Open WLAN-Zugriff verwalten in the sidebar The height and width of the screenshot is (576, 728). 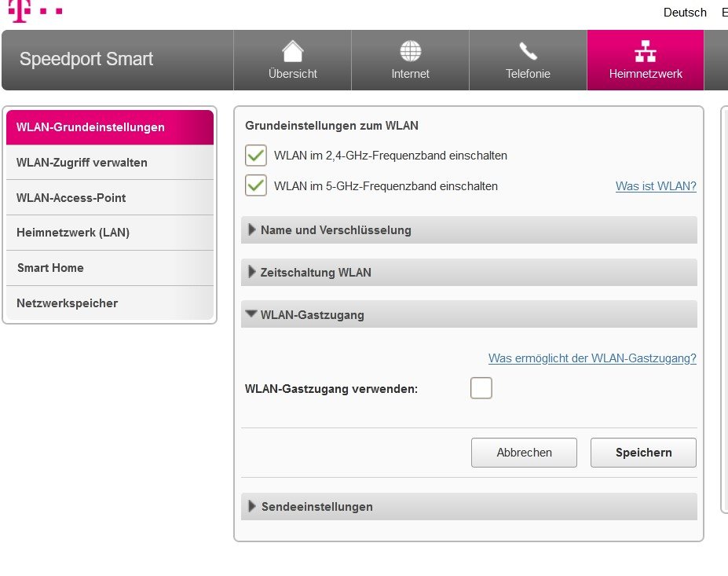pos(110,163)
